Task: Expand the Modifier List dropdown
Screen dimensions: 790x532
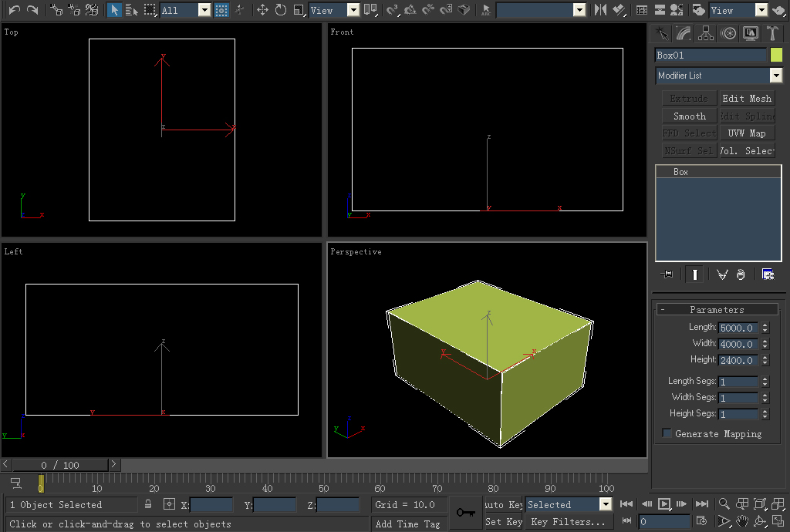Action: click(775, 76)
